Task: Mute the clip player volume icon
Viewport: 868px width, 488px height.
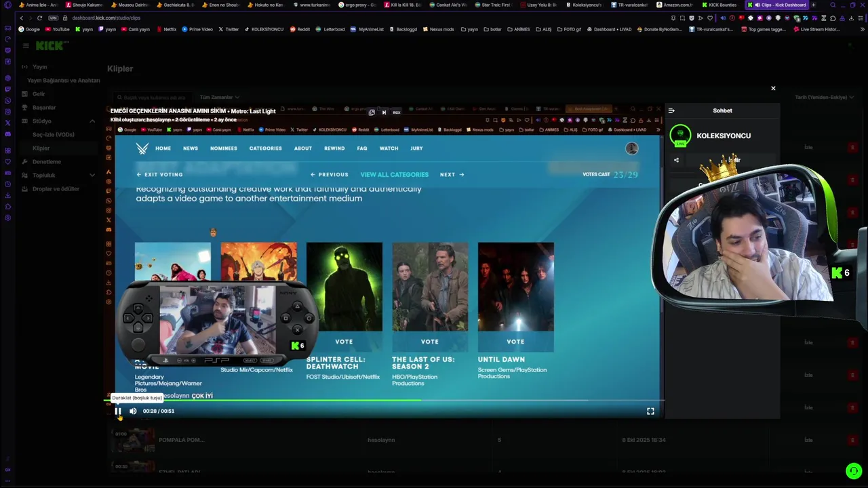Action: (x=133, y=411)
